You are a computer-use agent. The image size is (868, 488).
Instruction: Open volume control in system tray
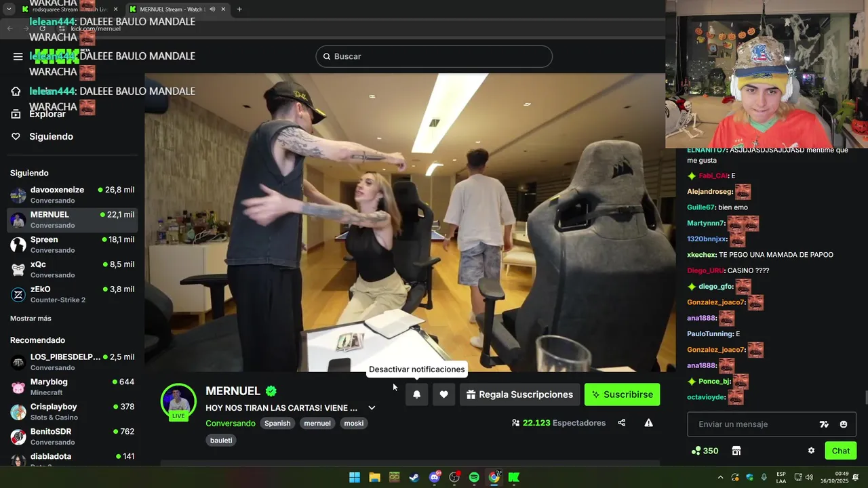(809, 477)
